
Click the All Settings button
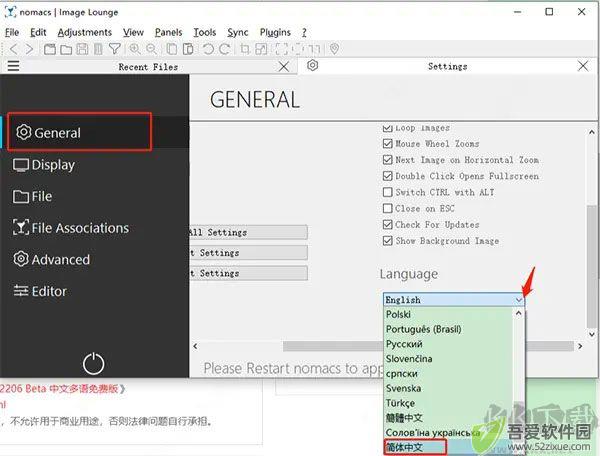248,232
